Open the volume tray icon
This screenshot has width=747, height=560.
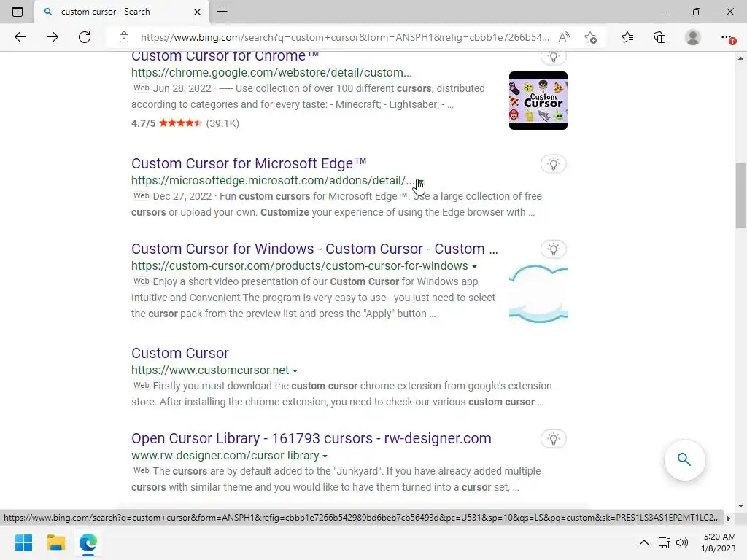point(682,542)
